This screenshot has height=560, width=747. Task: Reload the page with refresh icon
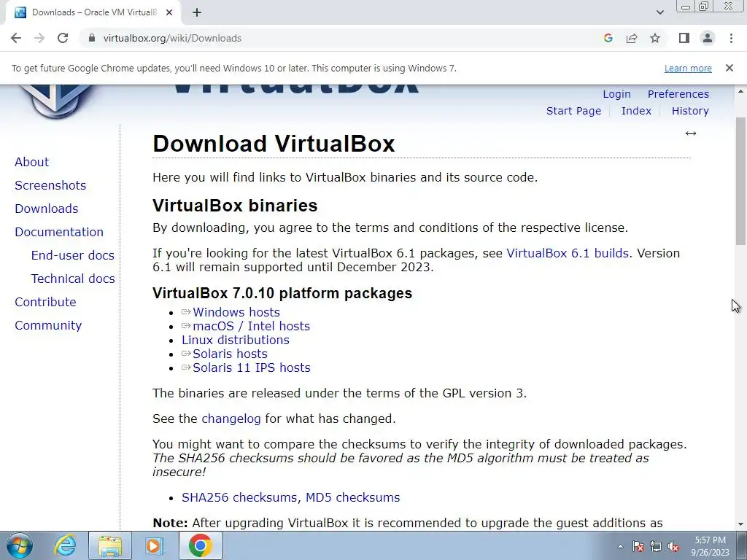pos(63,38)
